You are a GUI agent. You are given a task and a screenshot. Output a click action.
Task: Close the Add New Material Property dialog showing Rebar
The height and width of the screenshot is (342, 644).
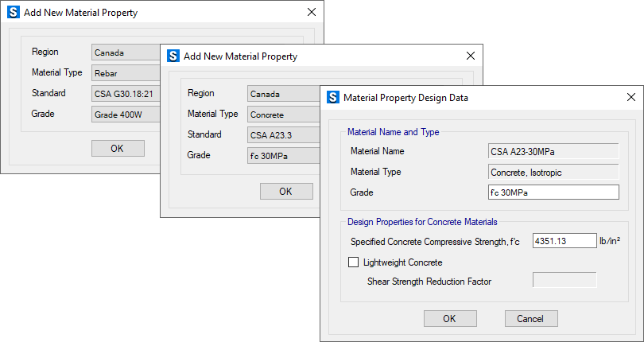pyautogui.click(x=310, y=14)
